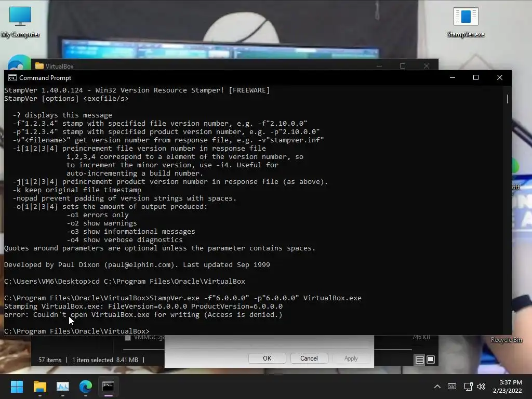Image resolution: width=532 pixels, height=399 pixels.
Task: Click Command Prompt title bar icon
Action: click(12, 78)
